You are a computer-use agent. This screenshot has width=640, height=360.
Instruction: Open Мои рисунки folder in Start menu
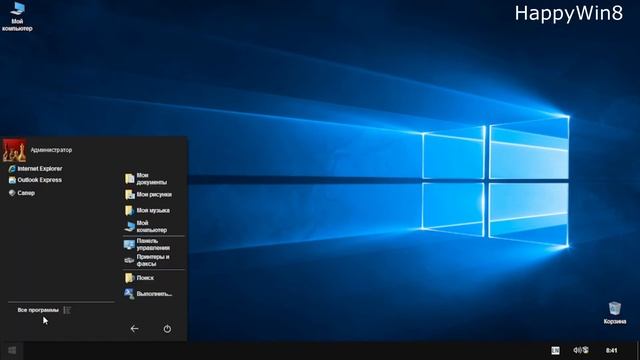[148, 195]
